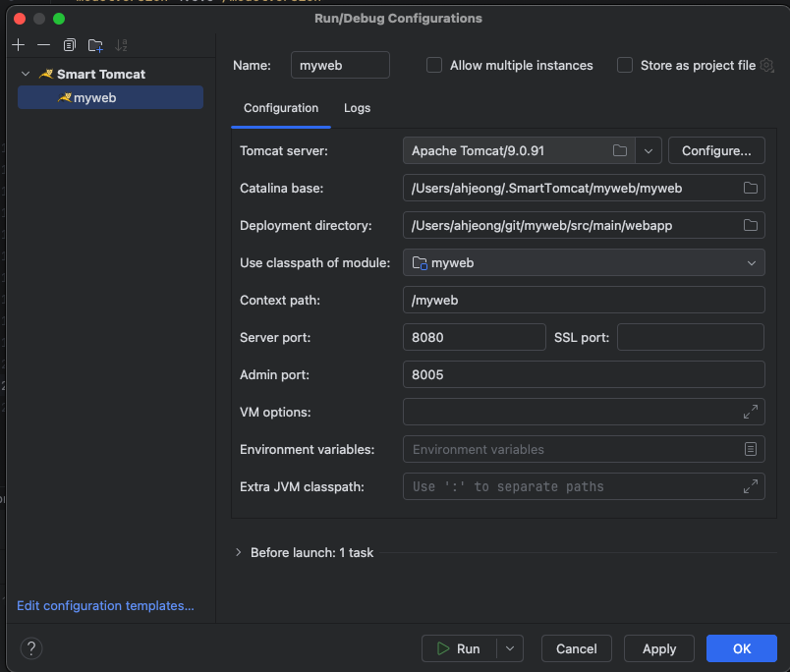Open the help question mark

point(31,648)
